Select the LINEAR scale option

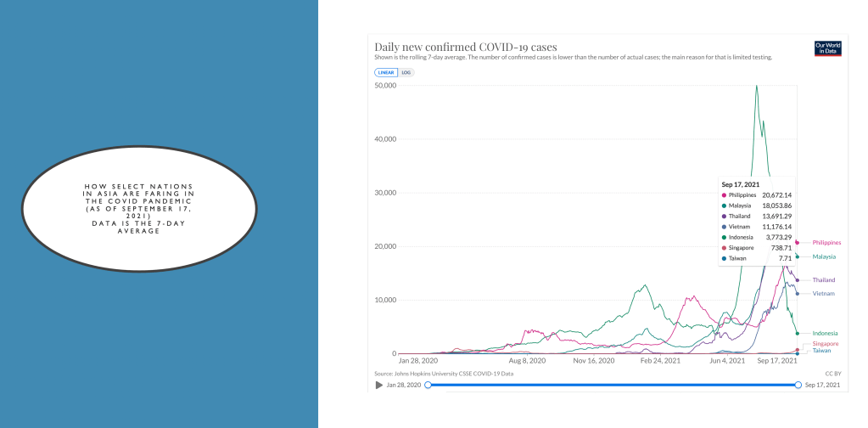click(386, 73)
